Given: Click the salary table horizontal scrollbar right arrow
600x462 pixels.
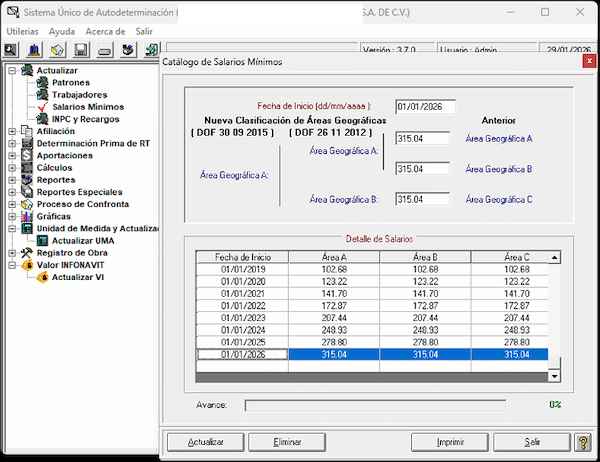Looking at the screenshot, I should (555, 379).
